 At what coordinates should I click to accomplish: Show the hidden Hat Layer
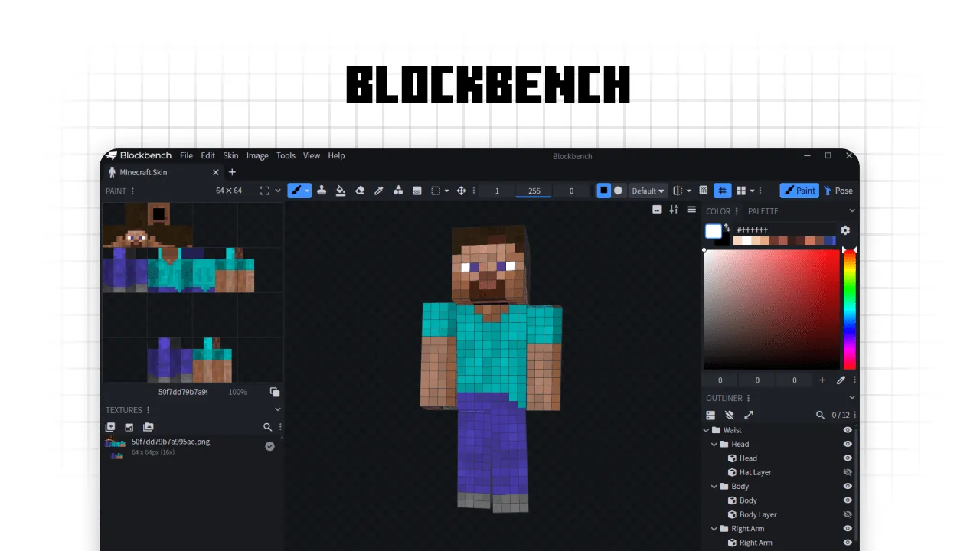(848, 472)
